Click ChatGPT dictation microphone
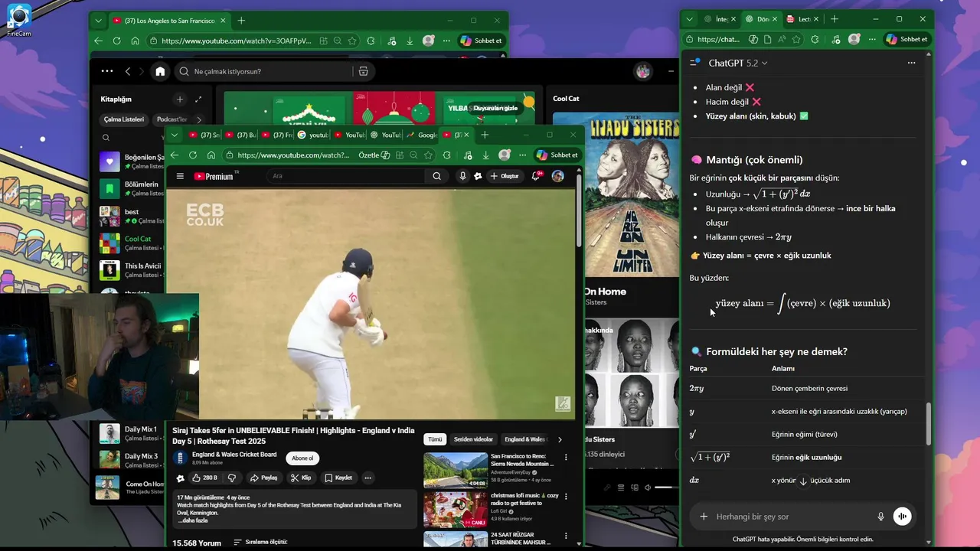This screenshot has width=980, height=551. (x=880, y=517)
